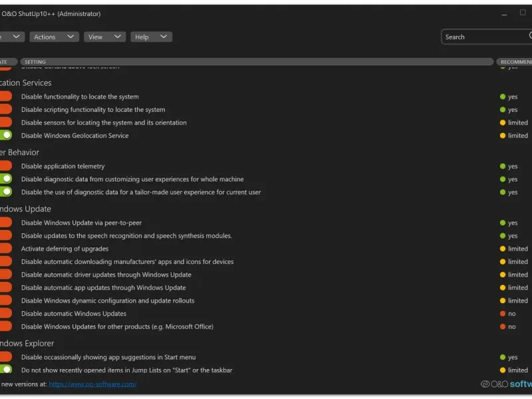Select 'Disable automatic driver updates' setting text
This screenshot has height=399, width=532.
106,275
